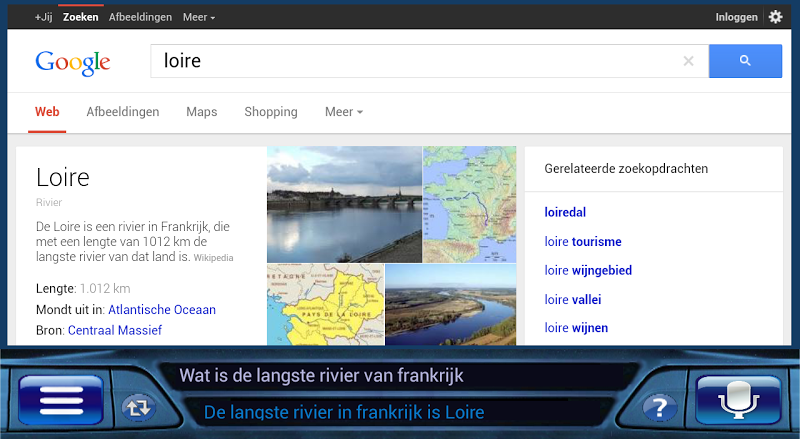Expand the Meer dropdown in top black bar
The image size is (800, 439).
[198, 17]
